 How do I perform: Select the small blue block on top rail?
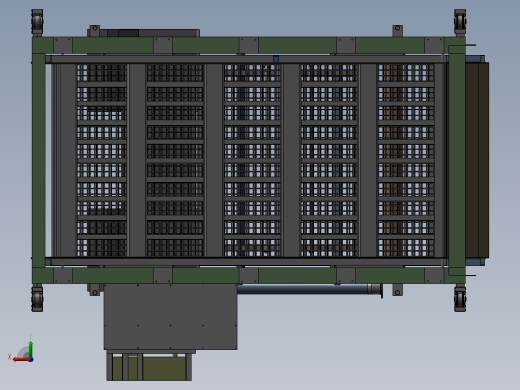[x=276, y=59]
